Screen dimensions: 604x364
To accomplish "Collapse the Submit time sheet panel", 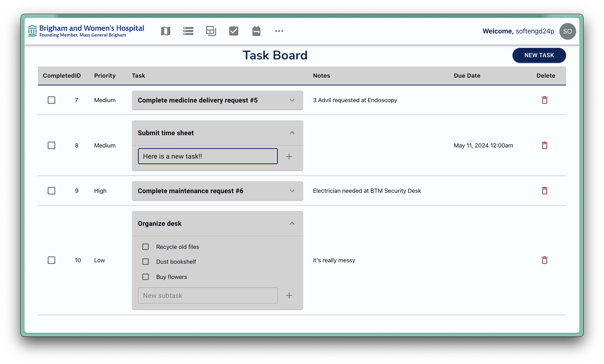I will coord(292,133).
